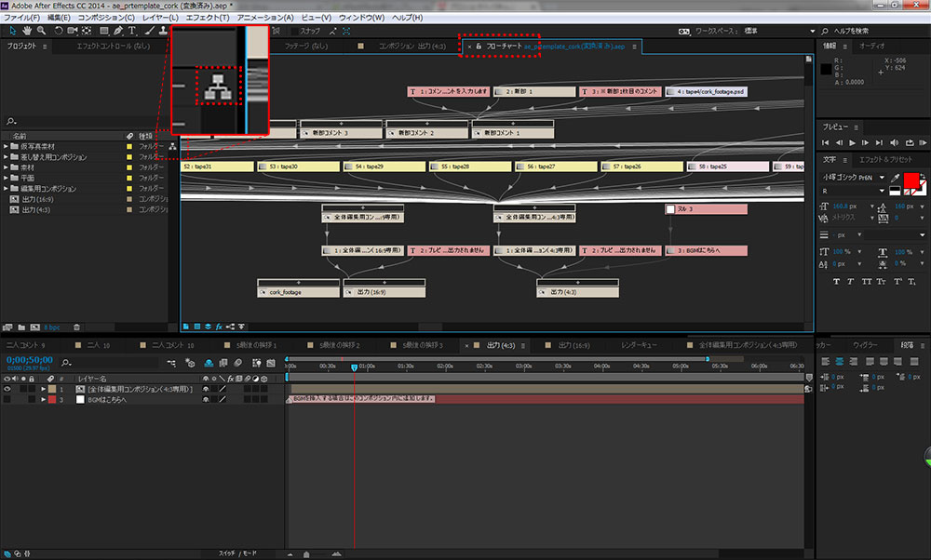Click the interpret footage icon in Project panel footer
The height and width of the screenshot is (560, 931).
pyautogui.click(x=7, y=327)
